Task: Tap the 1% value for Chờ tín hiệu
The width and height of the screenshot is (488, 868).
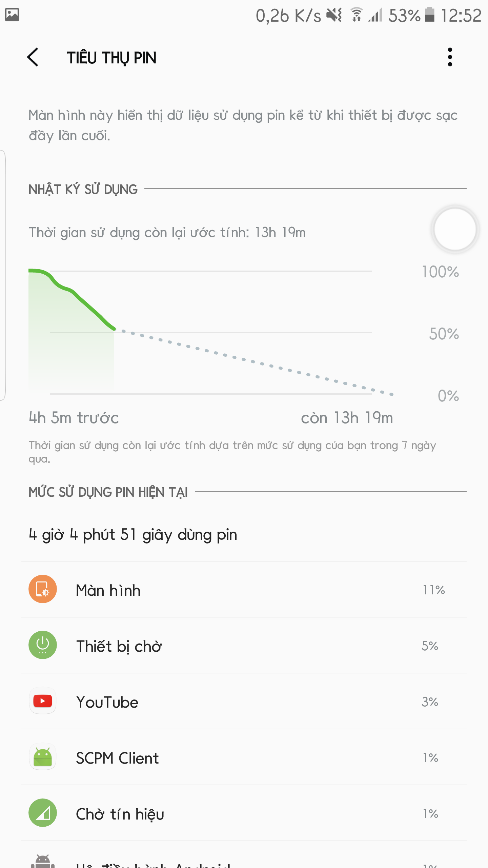Action: pos(430,813)
